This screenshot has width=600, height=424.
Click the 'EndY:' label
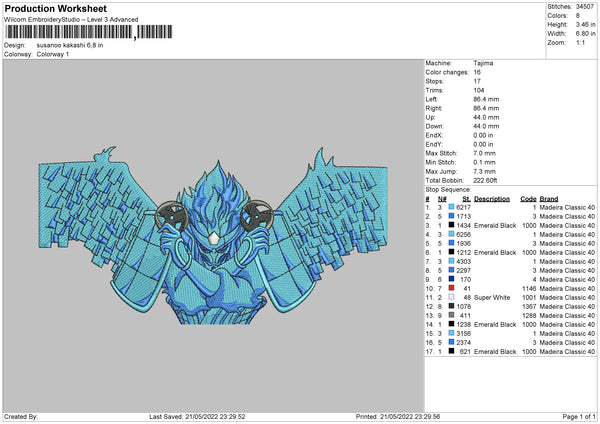tap(434, 144)
